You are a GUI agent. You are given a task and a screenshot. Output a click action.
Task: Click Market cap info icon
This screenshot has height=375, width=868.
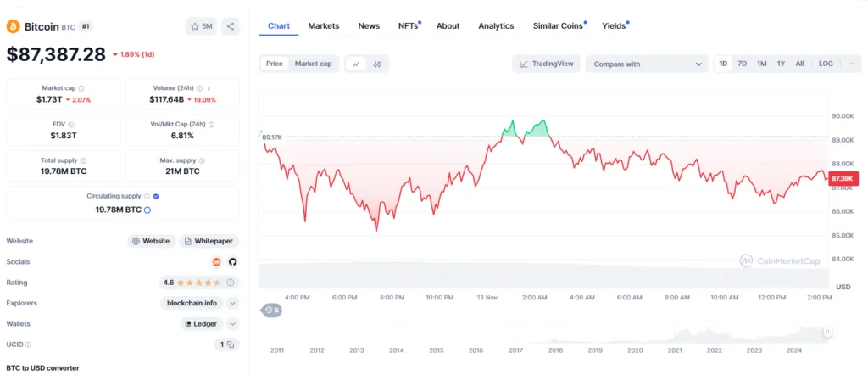[x=81, y=88]
